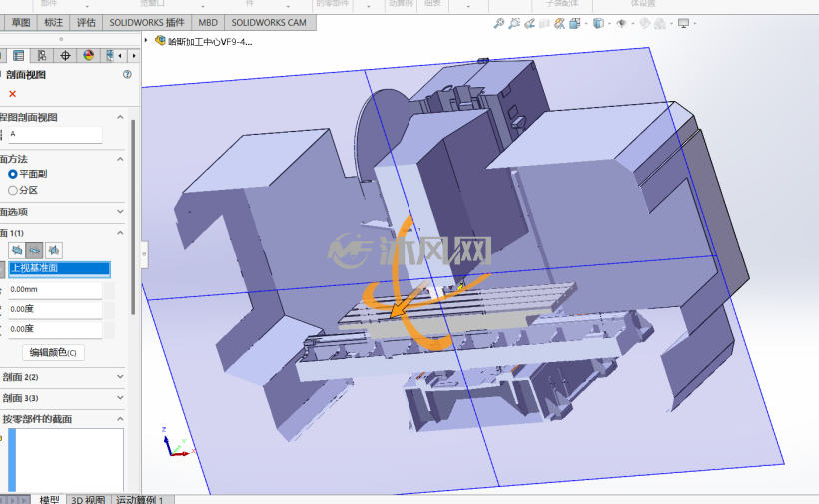The height and width of the screenshot is (504, 819).
Task: Switch to the 运动算例 1 tab
Action: 140,499
